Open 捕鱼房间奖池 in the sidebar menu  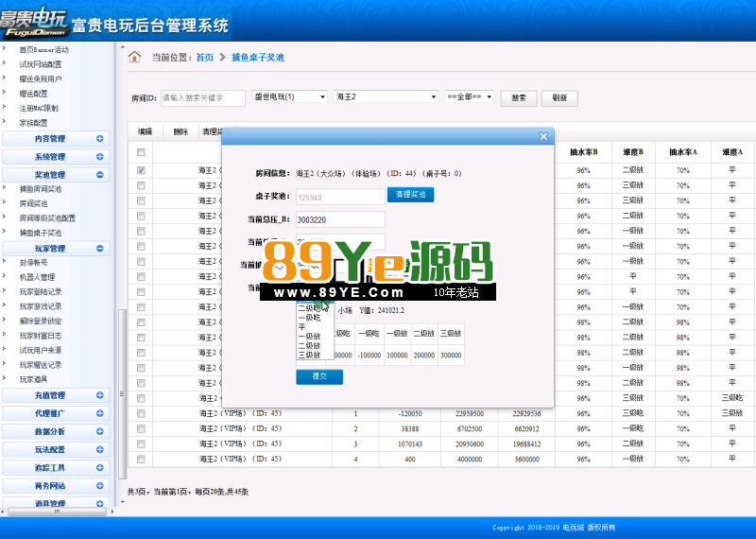[41, 189]
